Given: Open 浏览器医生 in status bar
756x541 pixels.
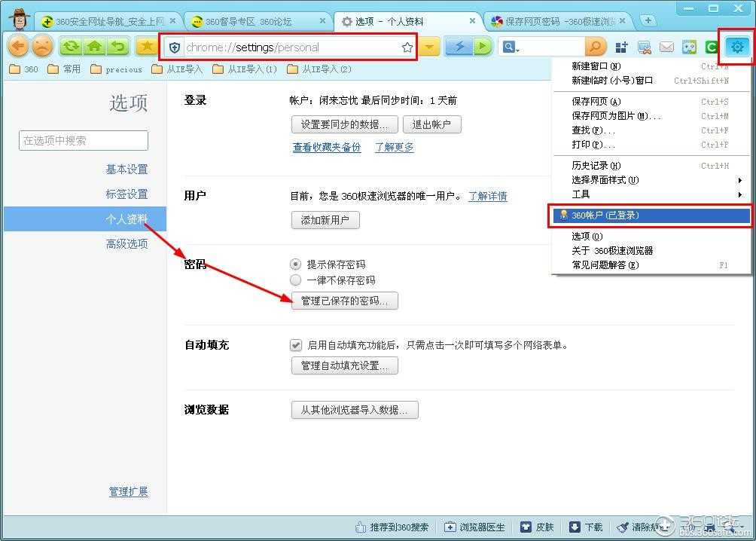Looking at the screenshot, I should pos(475,527).
